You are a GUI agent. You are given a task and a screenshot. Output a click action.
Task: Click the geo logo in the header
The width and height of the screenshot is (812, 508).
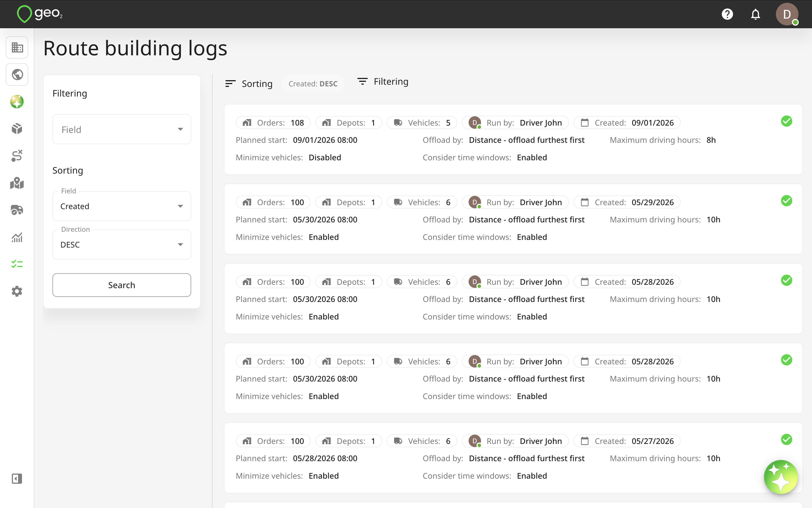pyautogui.click(x=39, y=14)
